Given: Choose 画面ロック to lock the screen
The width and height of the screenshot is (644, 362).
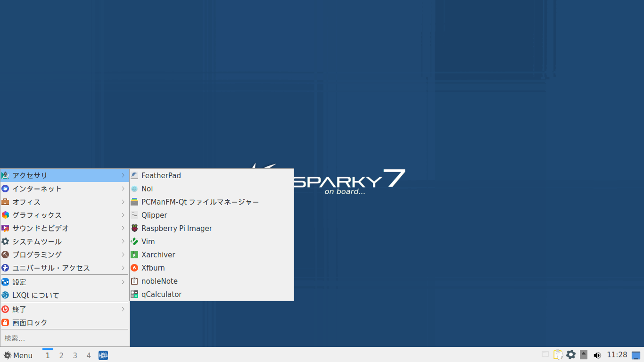Looking at the screenshot, I should tap(65, 322).
